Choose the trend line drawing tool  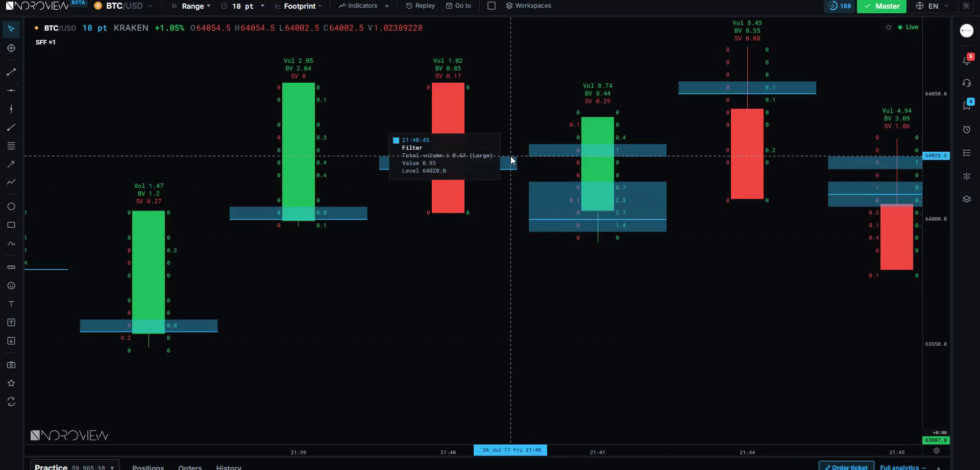click(x=11, y=72)
